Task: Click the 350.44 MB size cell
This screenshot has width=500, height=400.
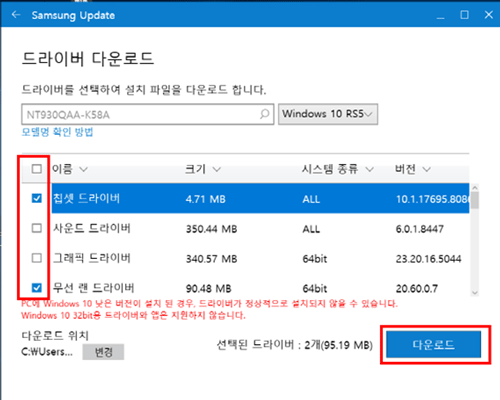Action: 211,229
